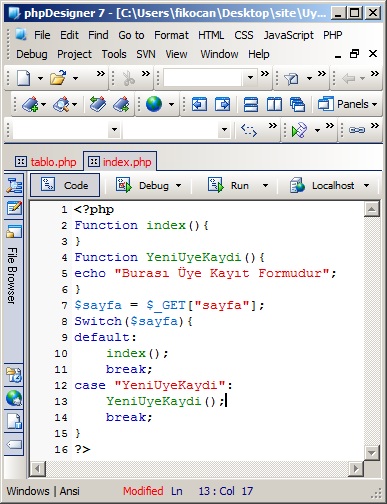The height and width of the screenshot is (504, 387).
Task: Open the File Browser side panel label
Action: pyautogui.click(x=12, y=276)
